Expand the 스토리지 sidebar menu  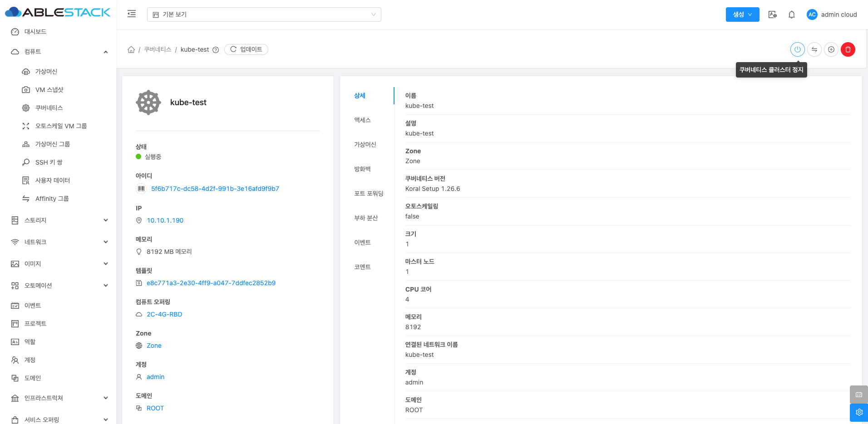105,220
